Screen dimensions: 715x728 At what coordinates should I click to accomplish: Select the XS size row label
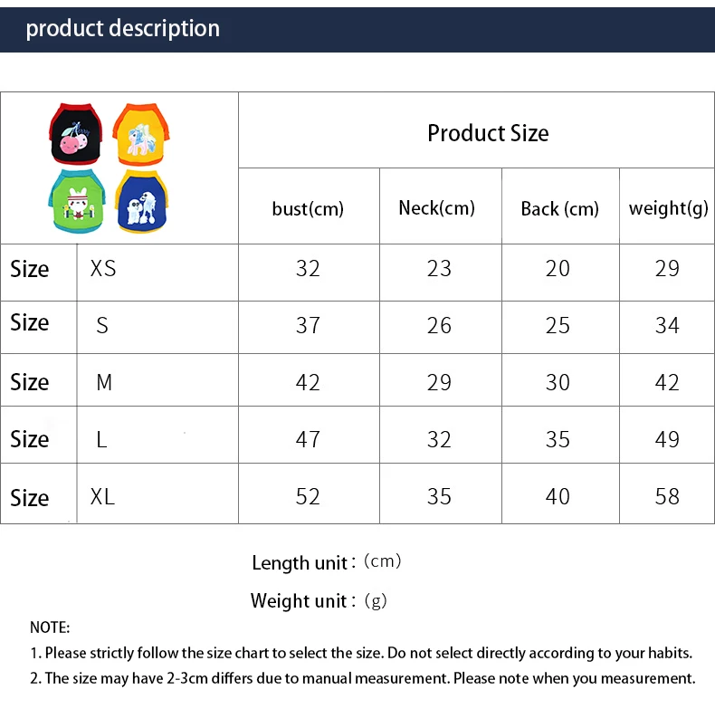click(103, 269)
